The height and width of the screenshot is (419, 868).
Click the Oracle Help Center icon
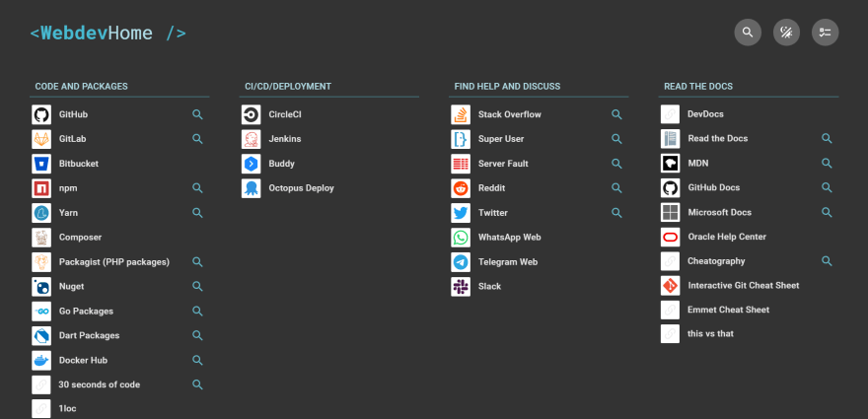(x=671, y=237)
